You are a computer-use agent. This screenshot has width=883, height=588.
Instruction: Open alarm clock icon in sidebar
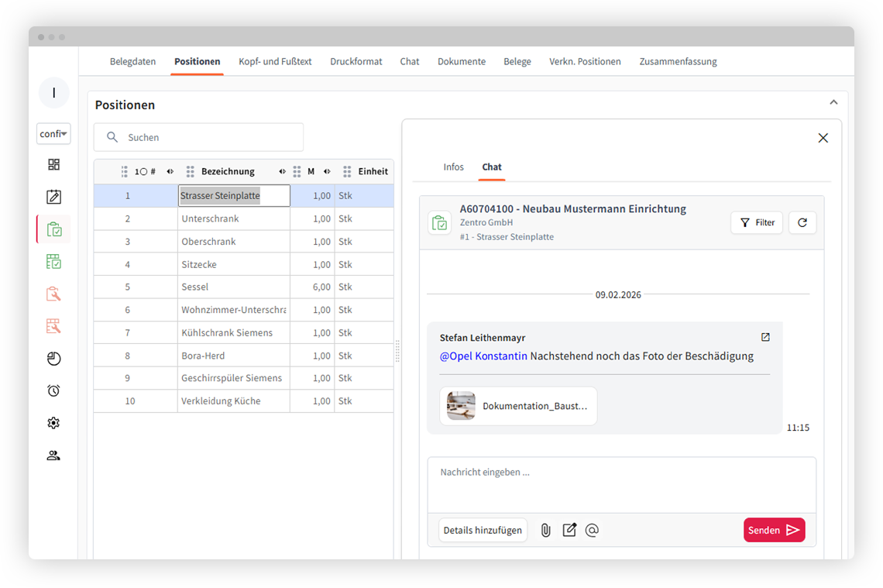[x=53, y=390]
